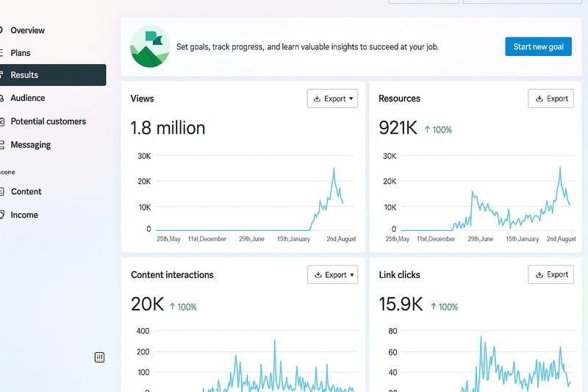Export the Resources chart data
Viewport: 588px width, 392px height.
click(551, 99)
